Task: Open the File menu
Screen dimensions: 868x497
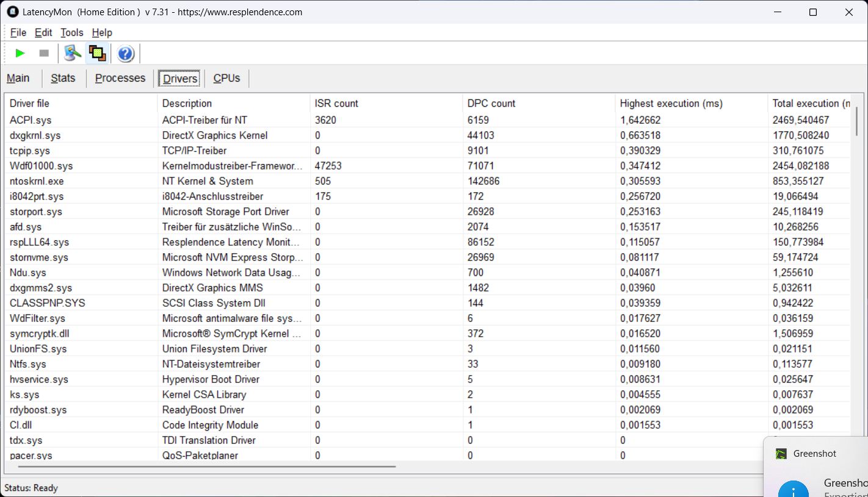Action: click(18, 32)
